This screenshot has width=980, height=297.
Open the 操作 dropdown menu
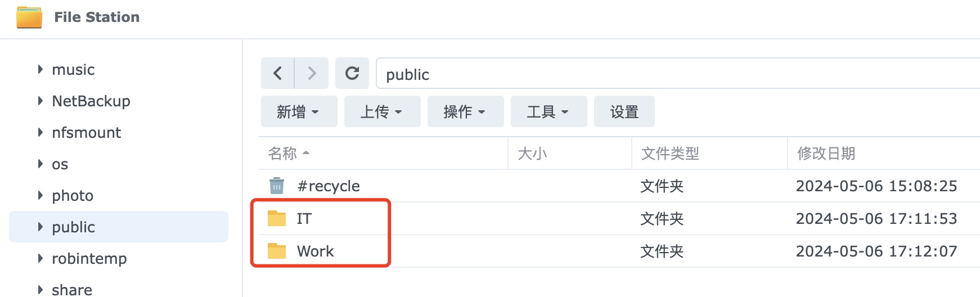(466, 111)
